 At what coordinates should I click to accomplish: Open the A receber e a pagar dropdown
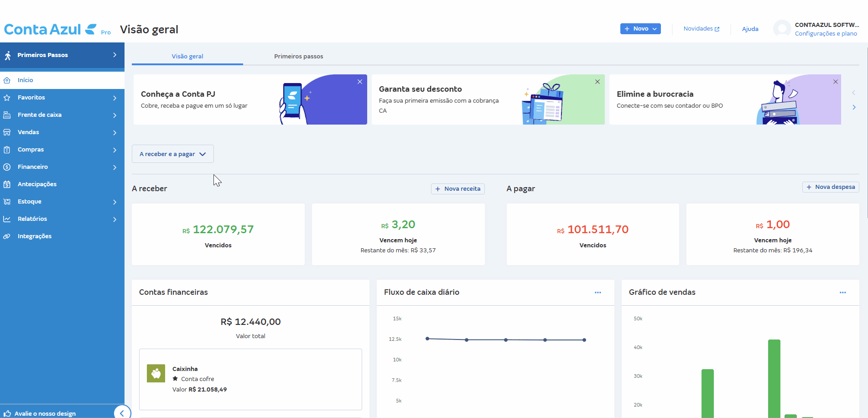click(172, 154)
